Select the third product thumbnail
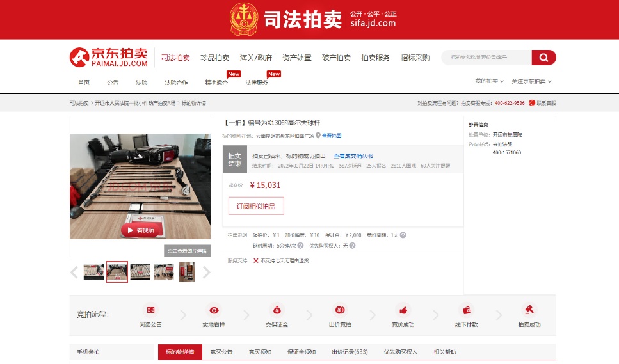This screenshot has width=619, height=364. tap(140, 272)
